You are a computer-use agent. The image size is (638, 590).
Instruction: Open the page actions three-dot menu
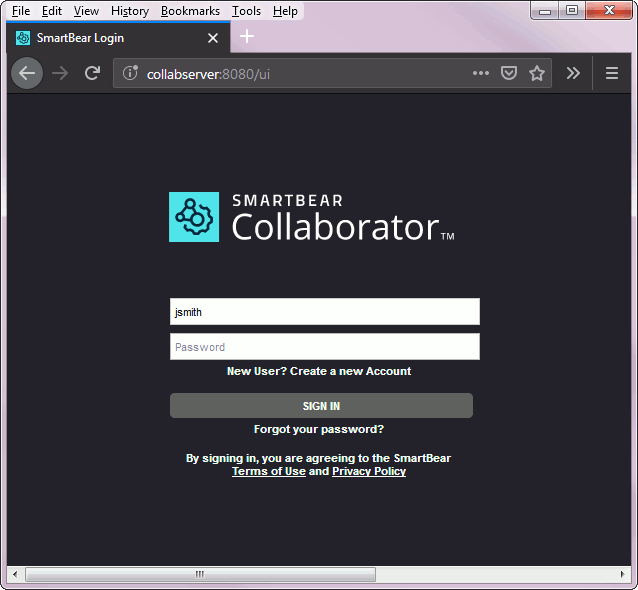[481, 73]
